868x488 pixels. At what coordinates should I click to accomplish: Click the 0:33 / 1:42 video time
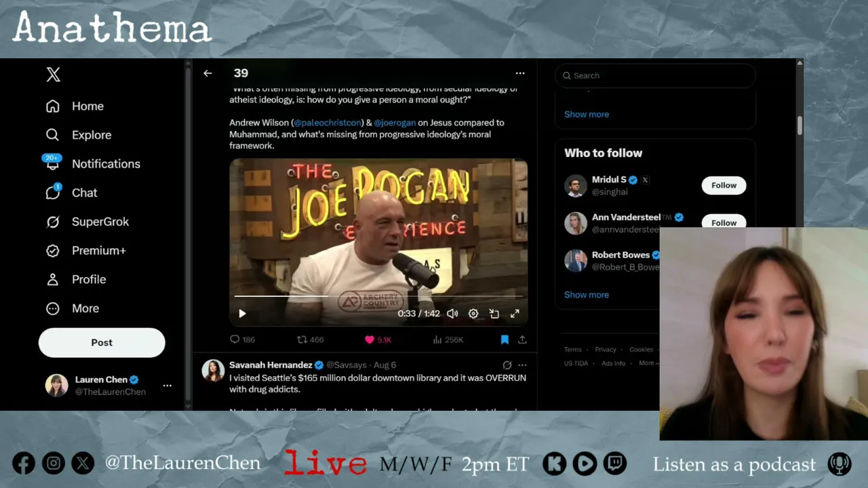point(418,314)
